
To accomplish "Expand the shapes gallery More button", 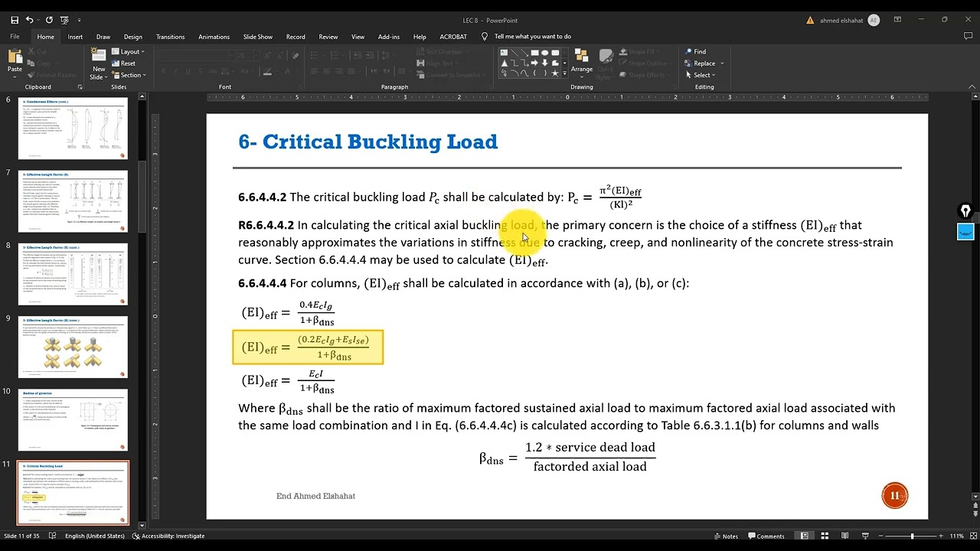I will tap(566, 73).
